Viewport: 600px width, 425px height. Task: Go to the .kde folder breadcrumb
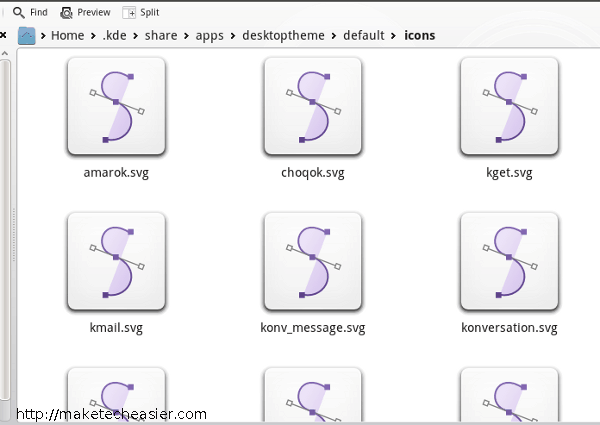tap(114, 36)
